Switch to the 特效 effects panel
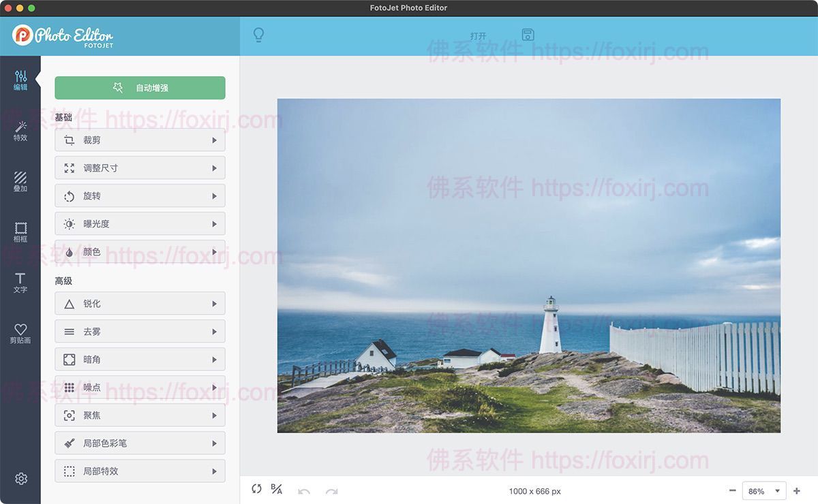Screen dimensions: 818x504 [x=20, y=131]
